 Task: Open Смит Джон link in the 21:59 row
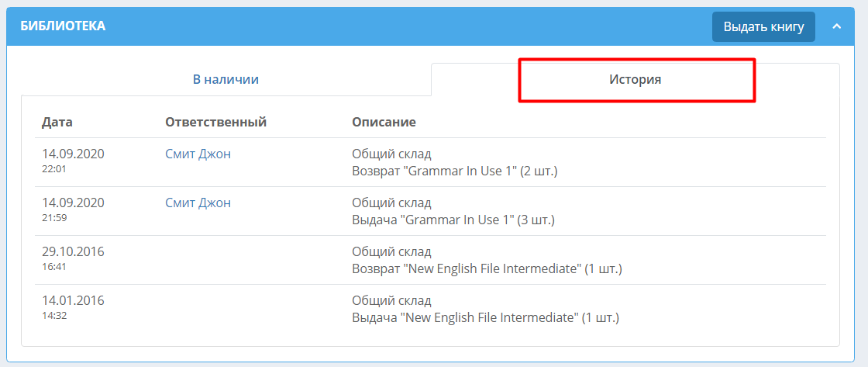198,203
